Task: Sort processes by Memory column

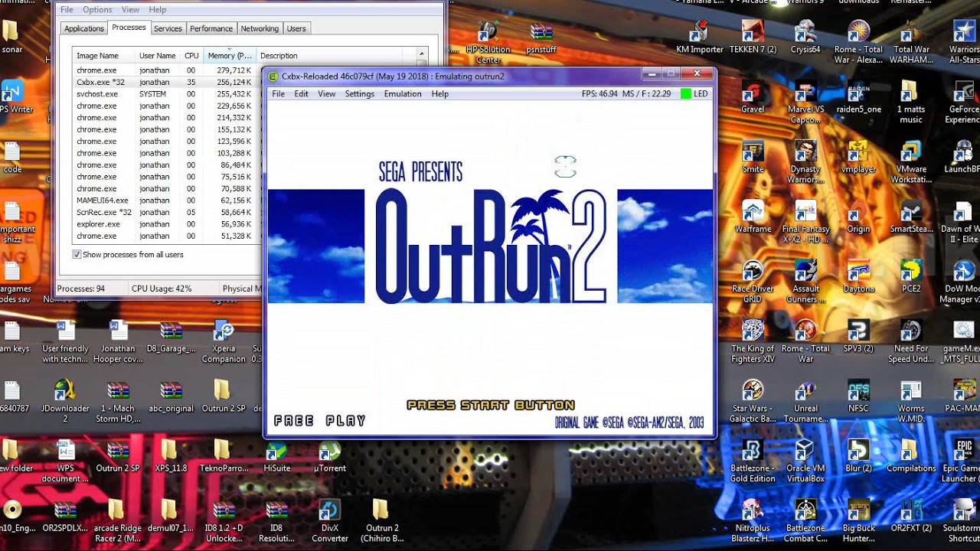Action: (x=230, y=56)
